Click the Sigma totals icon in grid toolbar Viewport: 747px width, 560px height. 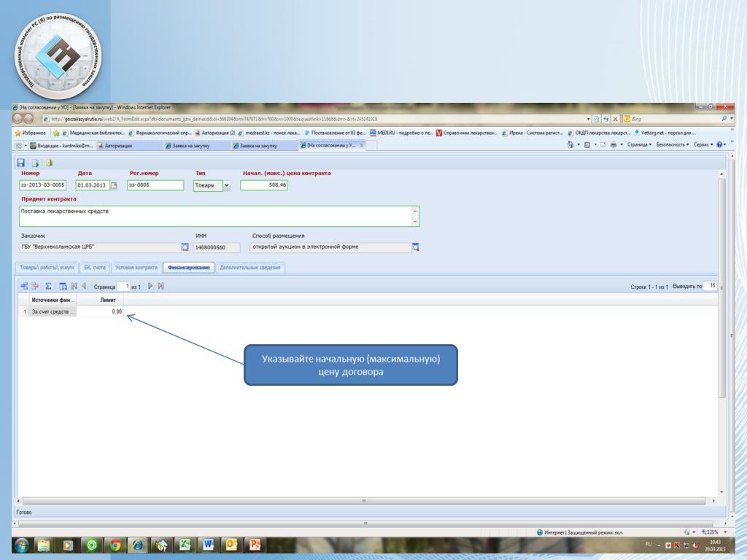click(48, 286)
